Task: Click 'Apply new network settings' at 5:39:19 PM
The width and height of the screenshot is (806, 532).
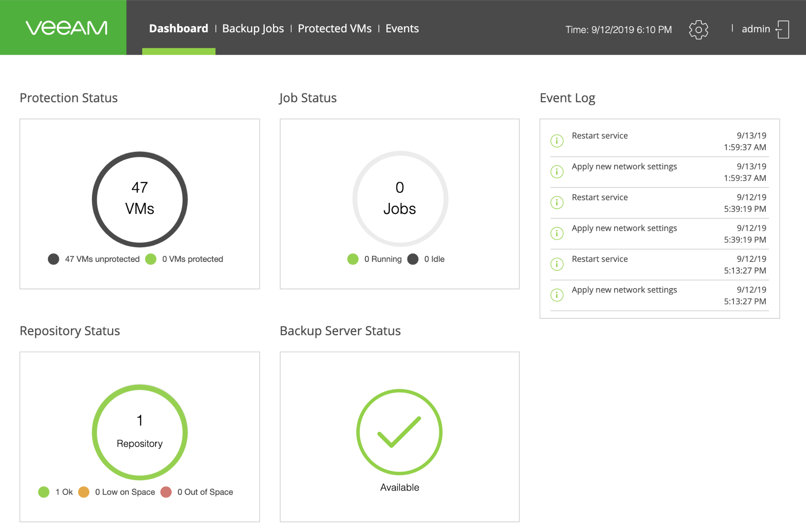Action: pos(624,228)
